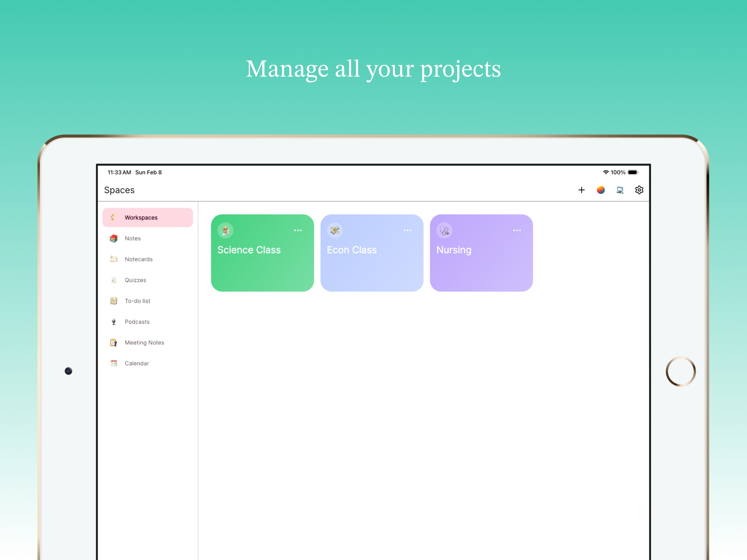Click the Notes books icon
The image size is (747, 560).
click(x=113, y=238)
